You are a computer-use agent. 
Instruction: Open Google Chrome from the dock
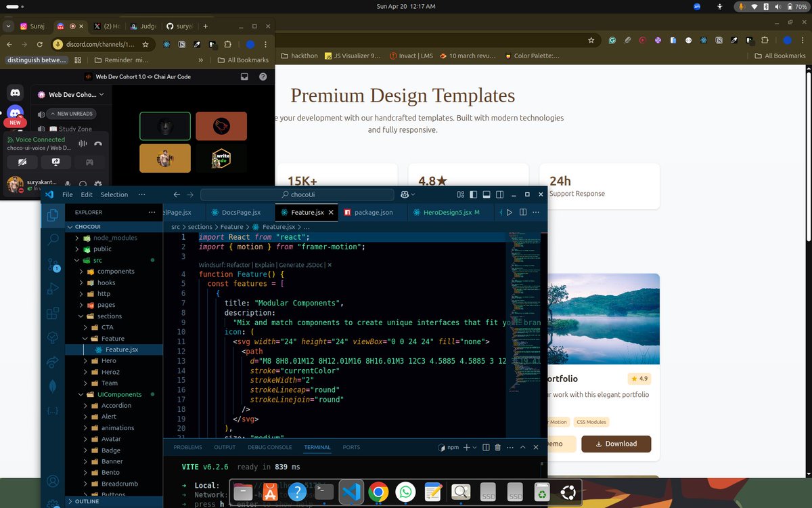[378, 492]
